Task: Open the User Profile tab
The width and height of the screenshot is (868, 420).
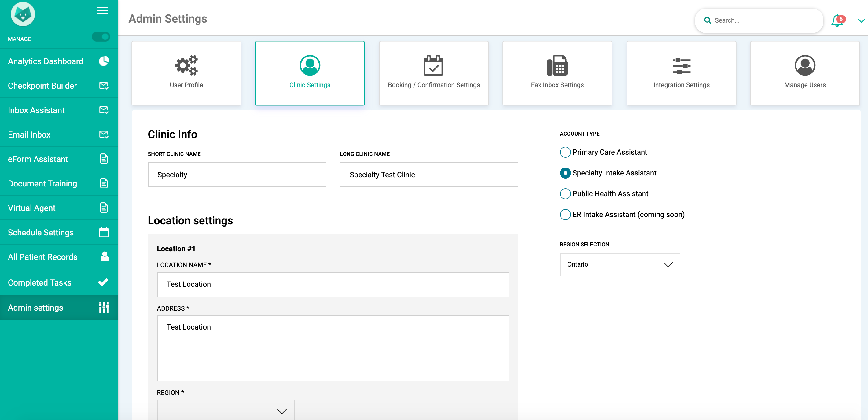Action: click(x=186, y=73)
